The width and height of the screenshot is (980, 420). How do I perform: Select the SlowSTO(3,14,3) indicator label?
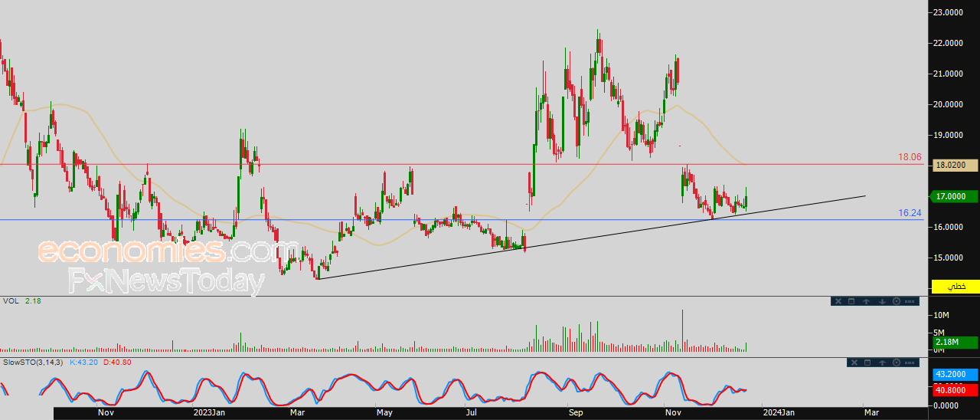tap(32, 362)
